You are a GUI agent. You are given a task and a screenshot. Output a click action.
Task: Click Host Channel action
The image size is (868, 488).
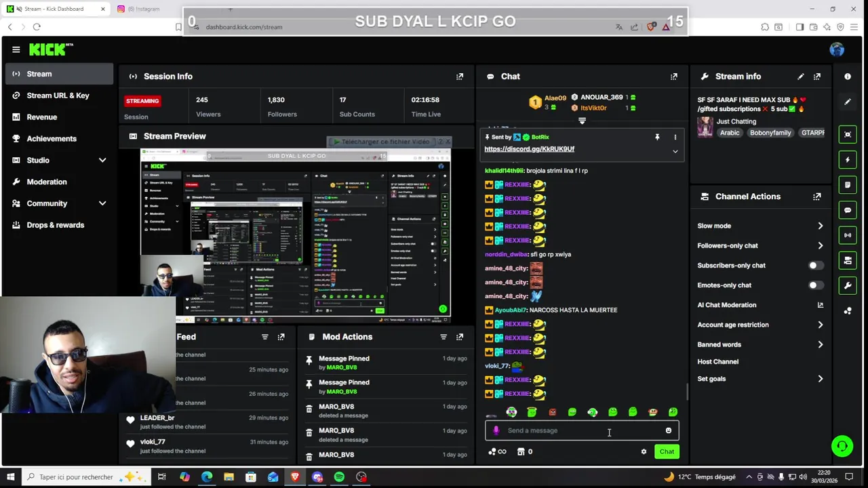pyautogui.click(x=717, y=362)
